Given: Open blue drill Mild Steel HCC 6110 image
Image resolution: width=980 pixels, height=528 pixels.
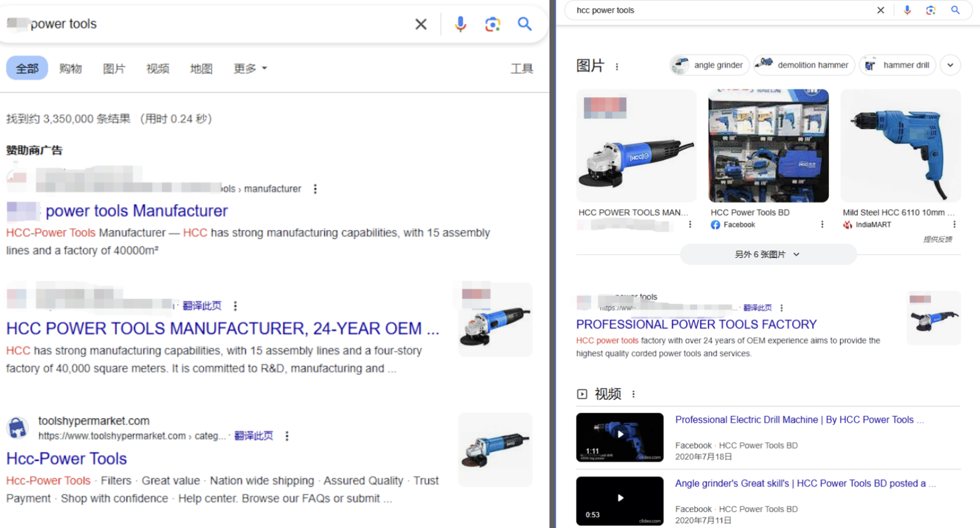Looking at the screenshot, I should pyautogui.click(x=901, y=146).
